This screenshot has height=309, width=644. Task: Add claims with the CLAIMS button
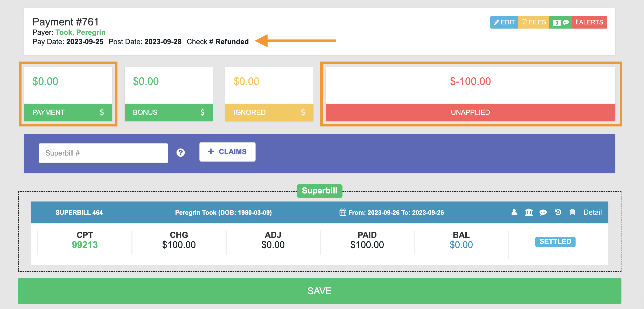[227, 152]
